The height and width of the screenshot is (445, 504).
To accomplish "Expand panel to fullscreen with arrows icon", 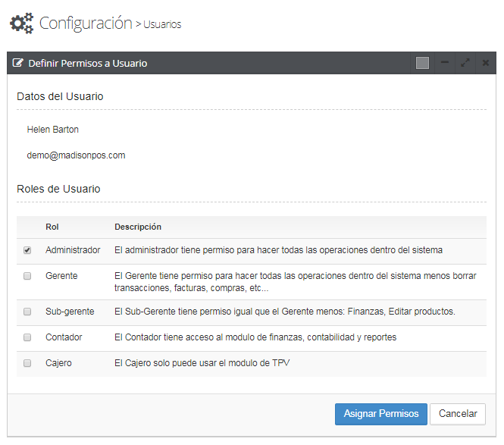I will click(x=465, y=63).
